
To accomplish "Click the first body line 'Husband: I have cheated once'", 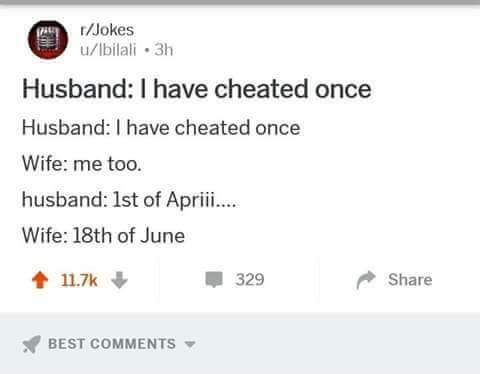I will (161, 128).
